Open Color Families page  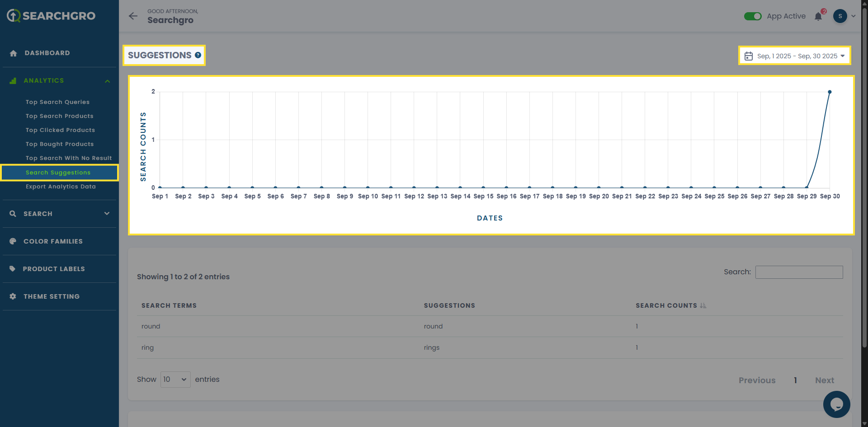(x=53, y=241)
